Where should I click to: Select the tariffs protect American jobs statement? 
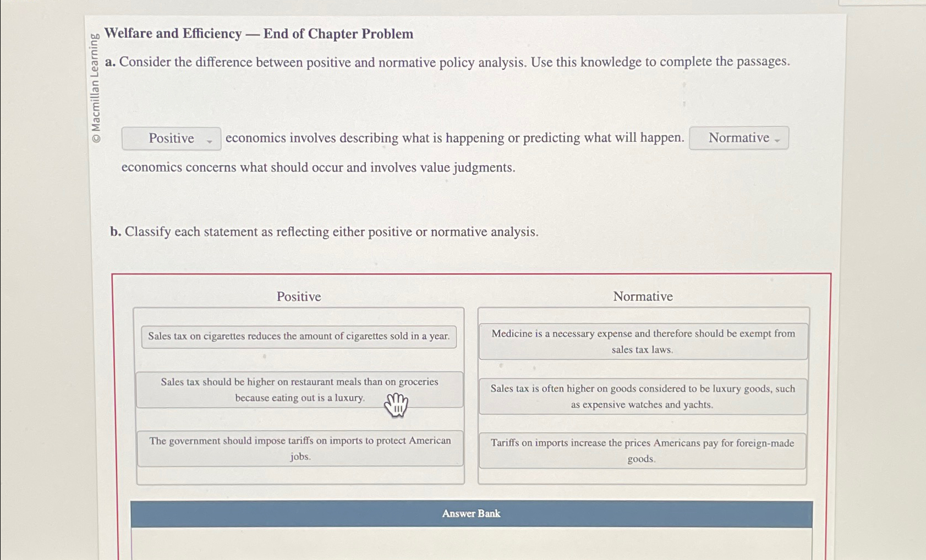299,448
